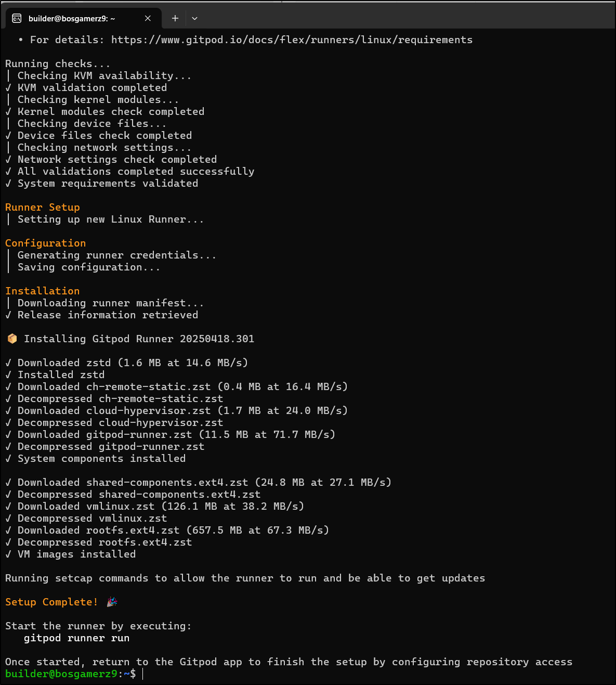The width and height of the screenshot is (616, 685).
Task: Click the green builder@bosgamerz9 prompt text
Action: [61, 674]
